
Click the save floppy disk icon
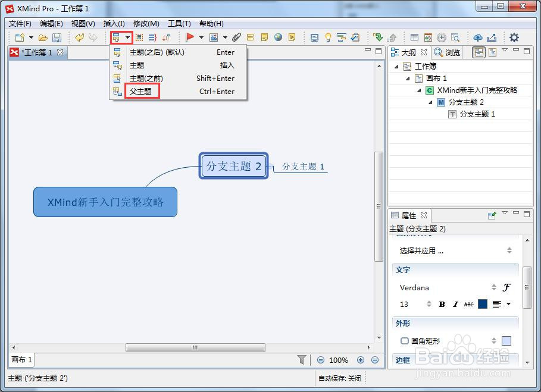click(57, 37)
